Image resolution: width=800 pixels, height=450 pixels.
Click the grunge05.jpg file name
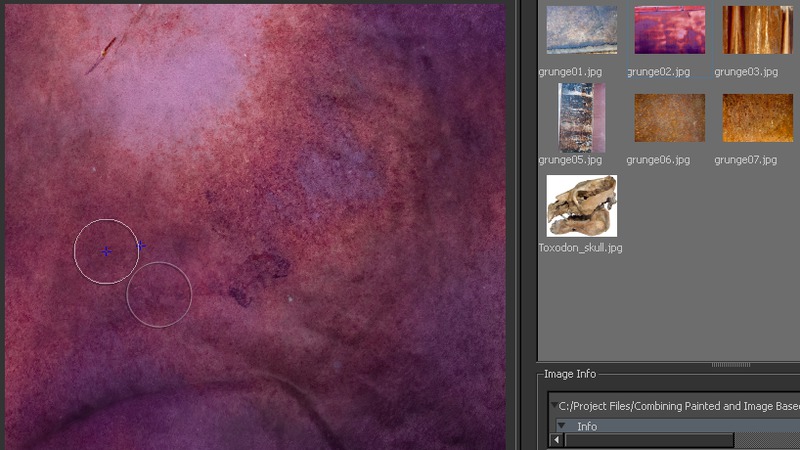(x=570, y=160)
